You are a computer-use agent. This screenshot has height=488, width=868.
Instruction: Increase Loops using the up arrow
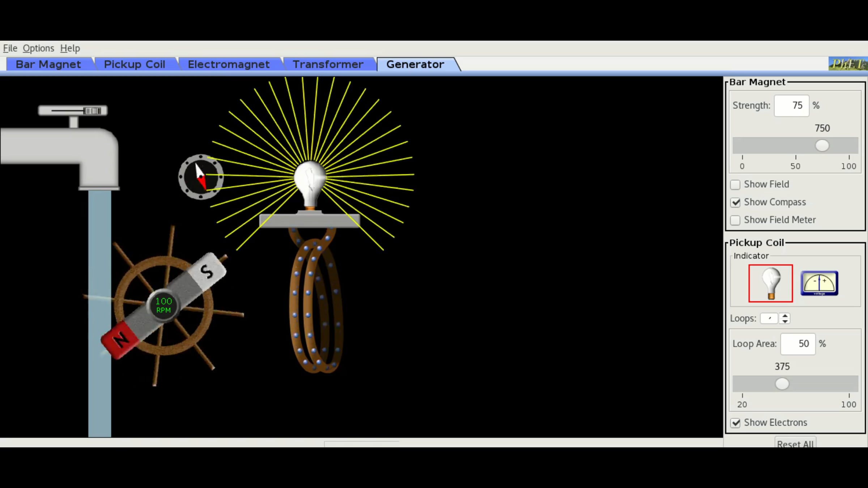click(x=785, y=316)
